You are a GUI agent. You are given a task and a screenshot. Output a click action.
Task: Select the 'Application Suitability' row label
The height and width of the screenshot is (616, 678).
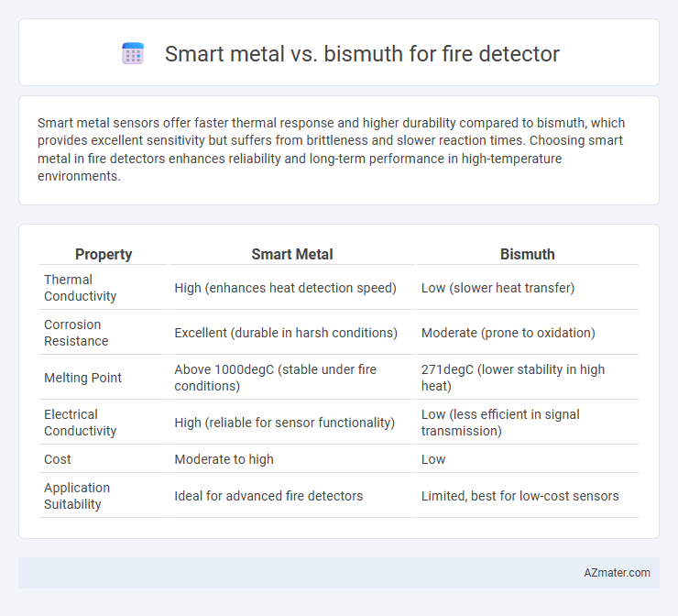77,496
